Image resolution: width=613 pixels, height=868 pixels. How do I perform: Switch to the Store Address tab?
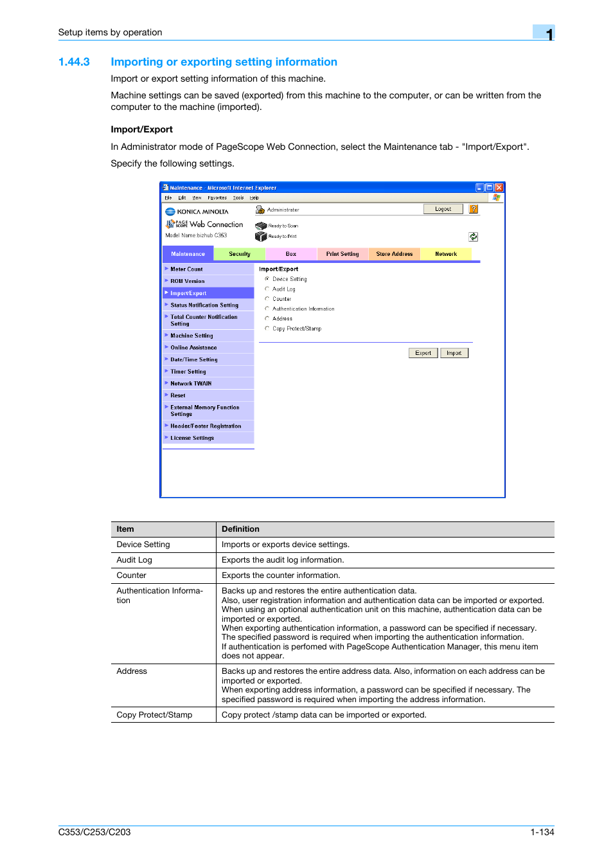395,254
